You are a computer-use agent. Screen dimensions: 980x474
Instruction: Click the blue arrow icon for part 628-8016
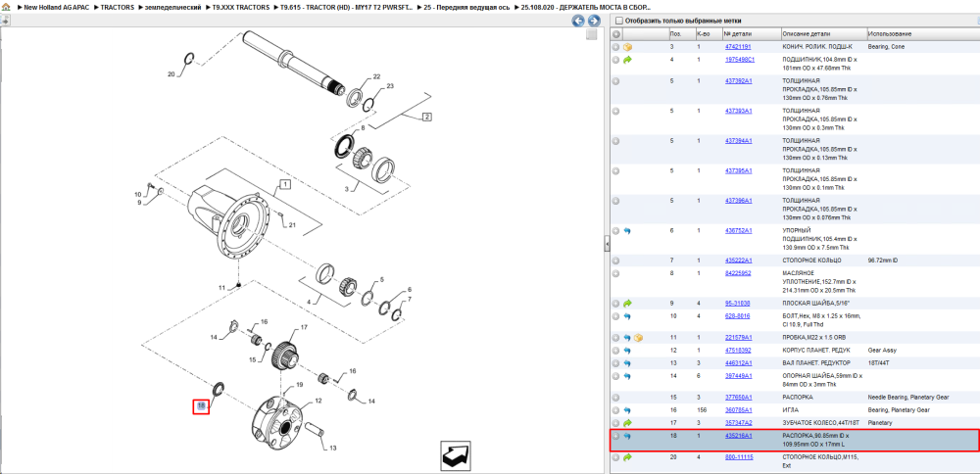click(627, 316)
